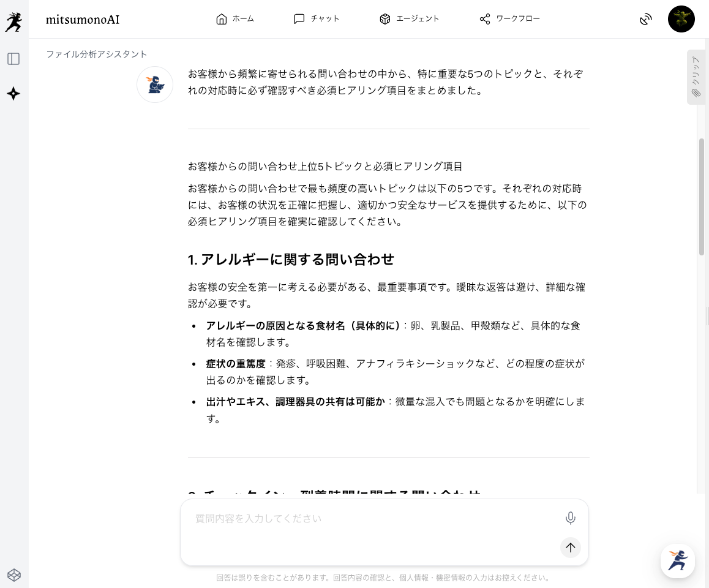Screen dimensions: 709x588
Task: Click the ninja logo in the top-left corner
Action: coord(13,22)
